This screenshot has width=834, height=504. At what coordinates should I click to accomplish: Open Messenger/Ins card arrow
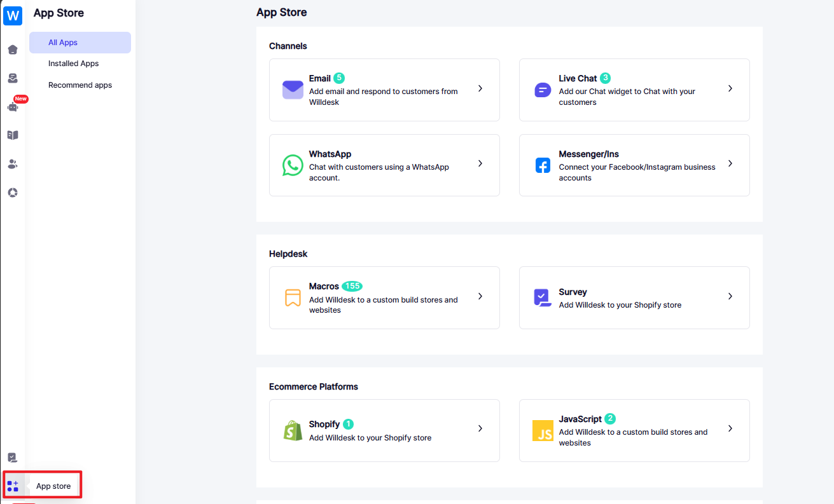click(x=730, y=163)
